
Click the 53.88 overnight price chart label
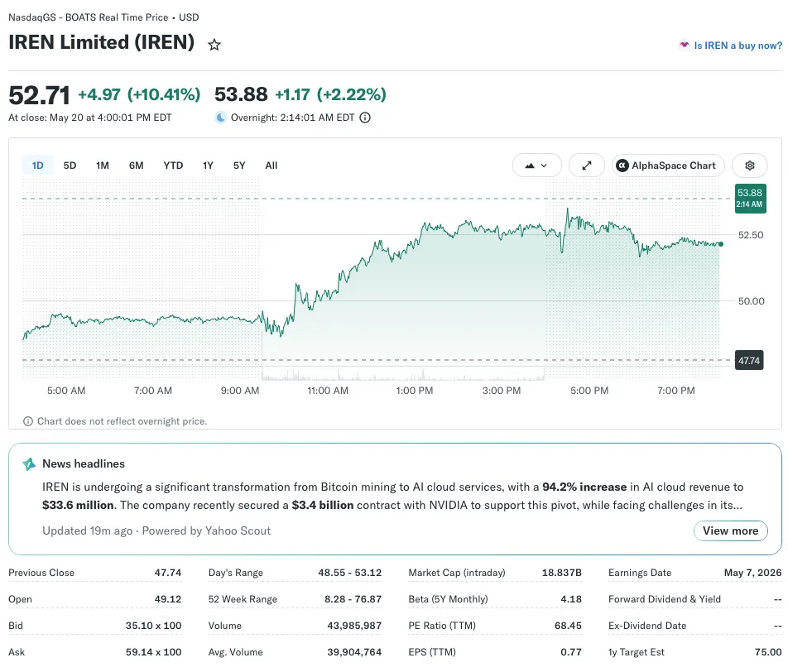click(750, 198)
